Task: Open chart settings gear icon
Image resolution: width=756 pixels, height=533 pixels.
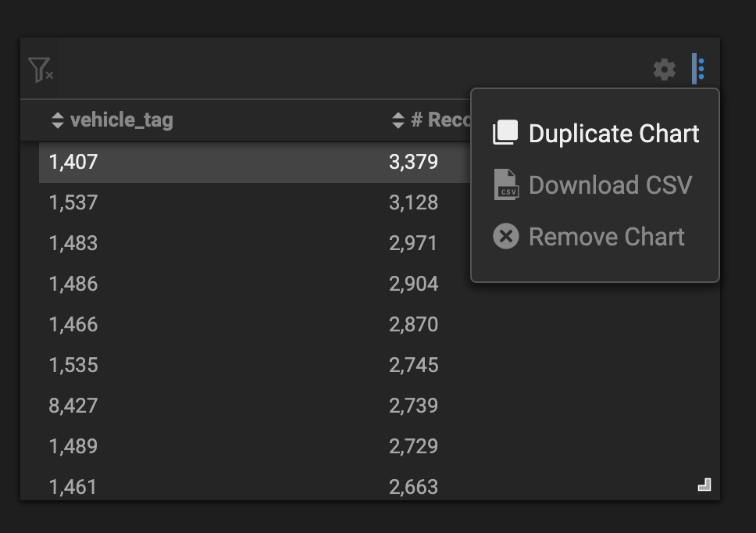Action: click(x=665, y=70)
